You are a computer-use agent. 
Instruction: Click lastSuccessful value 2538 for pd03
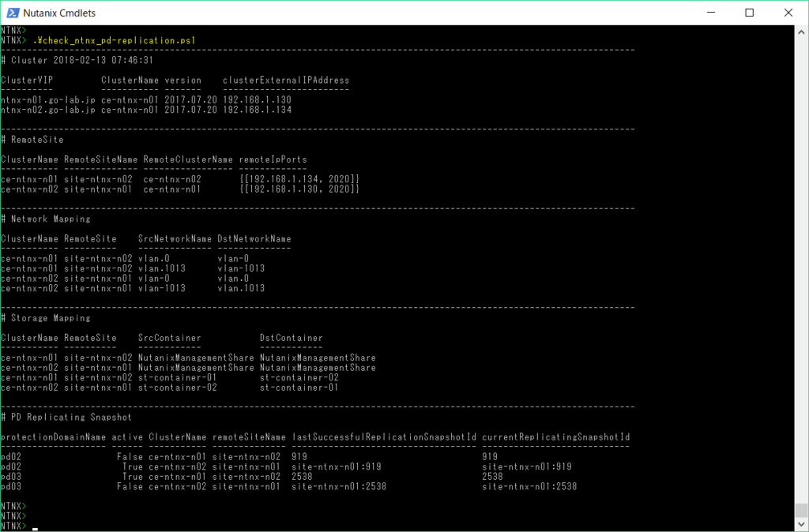(302, 476)
